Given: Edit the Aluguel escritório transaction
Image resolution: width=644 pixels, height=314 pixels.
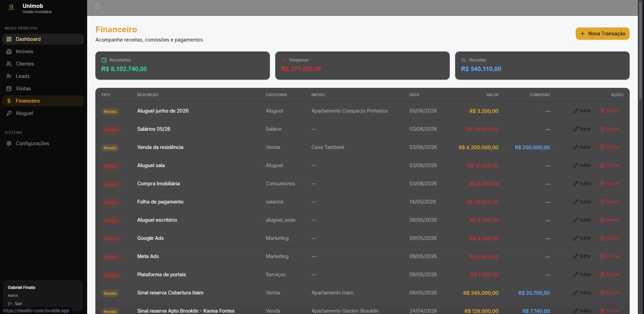Looking at the screenshot, I should [x=582, y=220].
